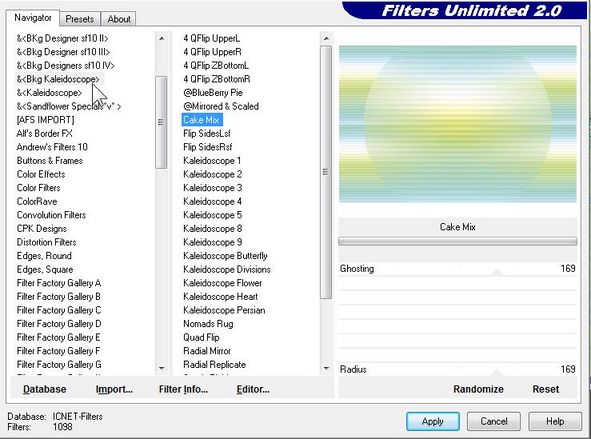Select the &<Bkg Kaleidoscope> category
The width and height of the screenshot is (591, 439).
tap(58, 79)
